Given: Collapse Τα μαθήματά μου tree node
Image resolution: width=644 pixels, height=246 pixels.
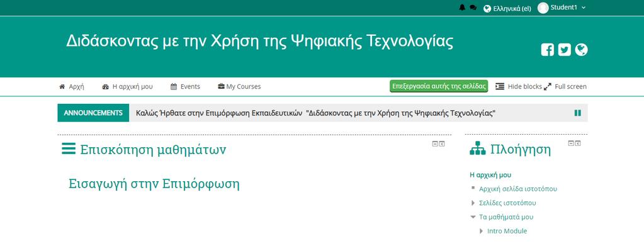Looking at the screenshot, I should coord(473,217).
